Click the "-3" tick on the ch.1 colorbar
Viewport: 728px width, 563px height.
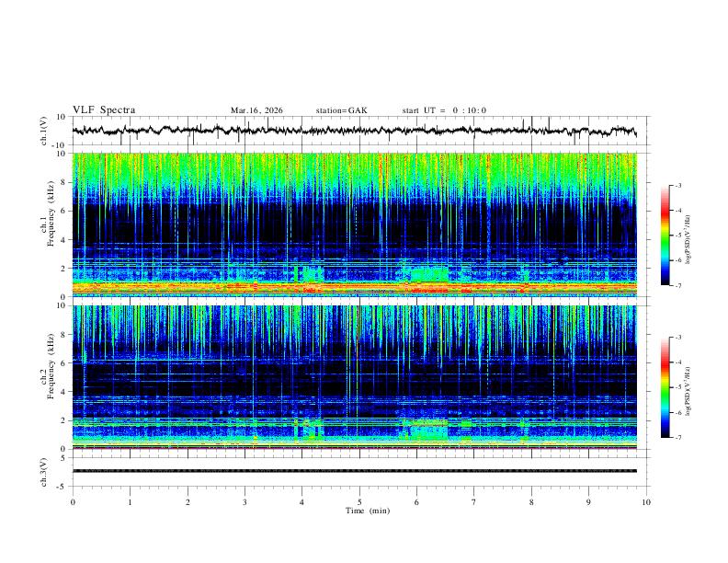point(677,186)
